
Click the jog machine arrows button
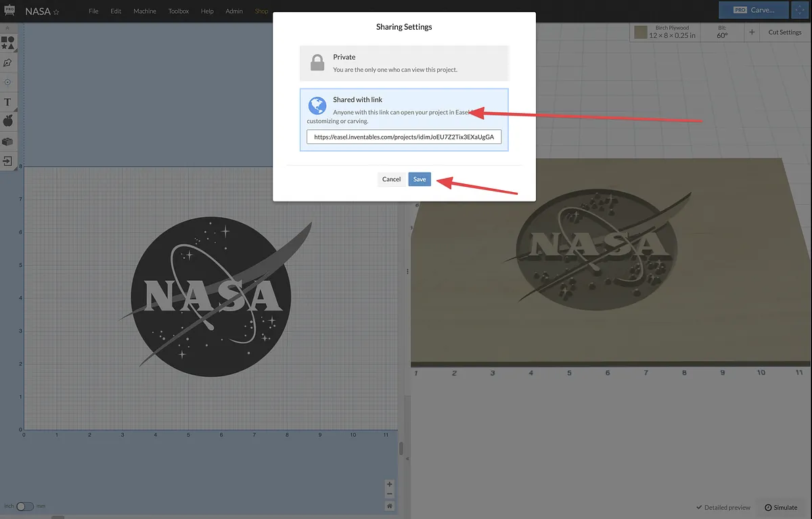(800, 10)
